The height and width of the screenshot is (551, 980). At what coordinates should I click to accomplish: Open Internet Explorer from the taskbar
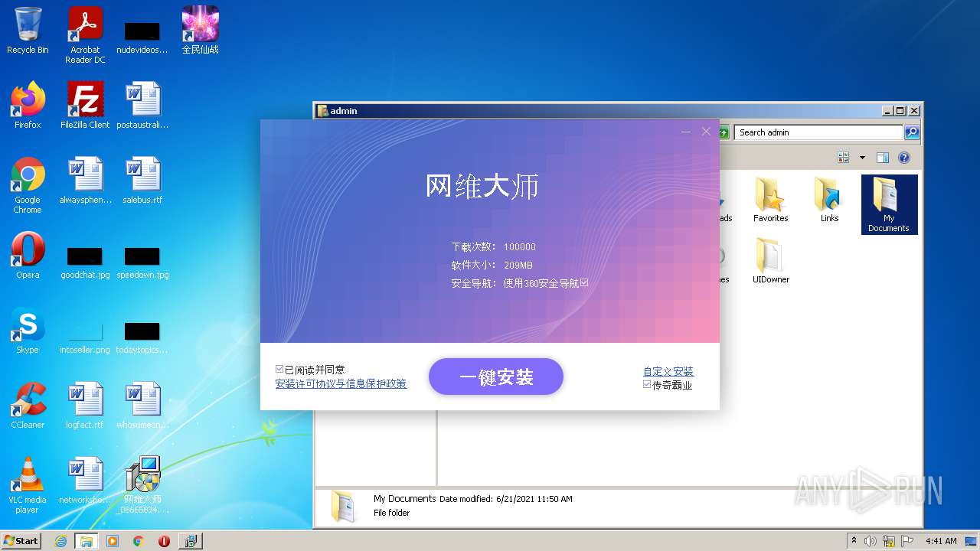(x=61, y=541)
